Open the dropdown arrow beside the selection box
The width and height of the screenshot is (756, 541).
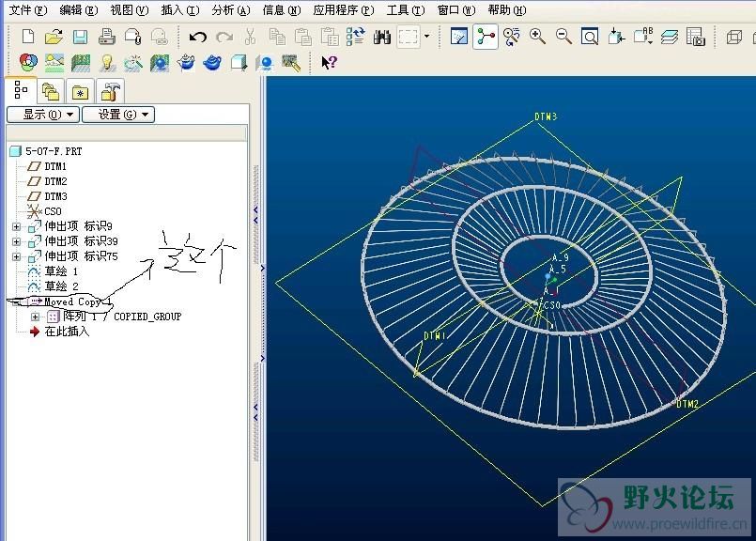click(x=426, y=37)
